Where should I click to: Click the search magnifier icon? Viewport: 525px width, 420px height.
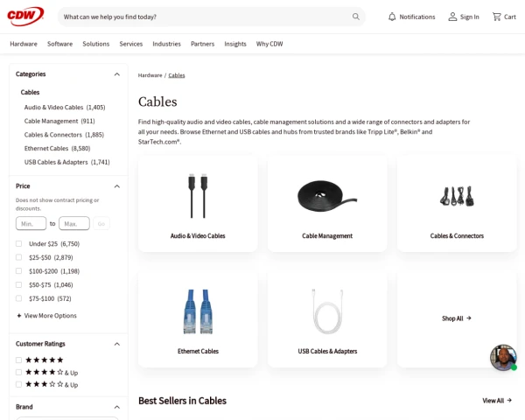355,17
